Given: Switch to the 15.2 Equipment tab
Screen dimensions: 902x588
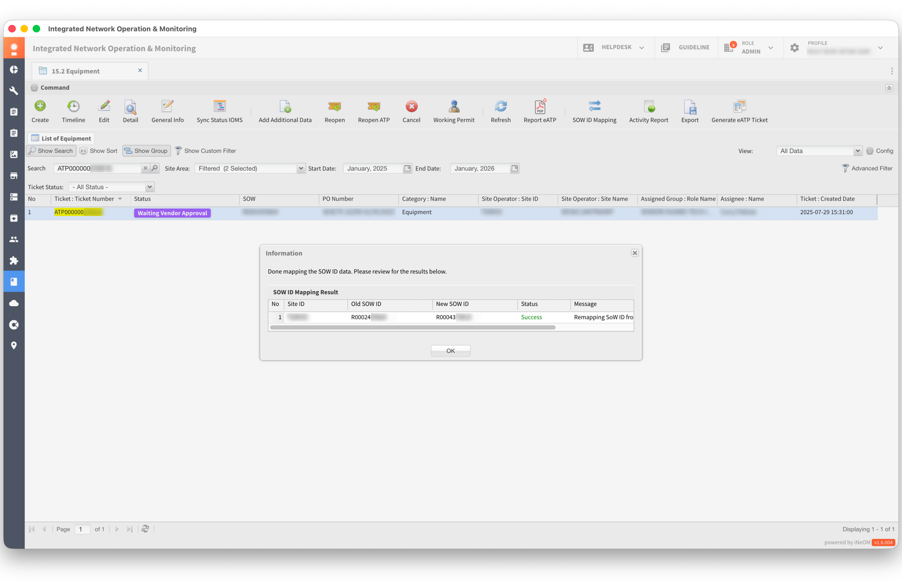Looking at the screenshot, I should (76, 71).
